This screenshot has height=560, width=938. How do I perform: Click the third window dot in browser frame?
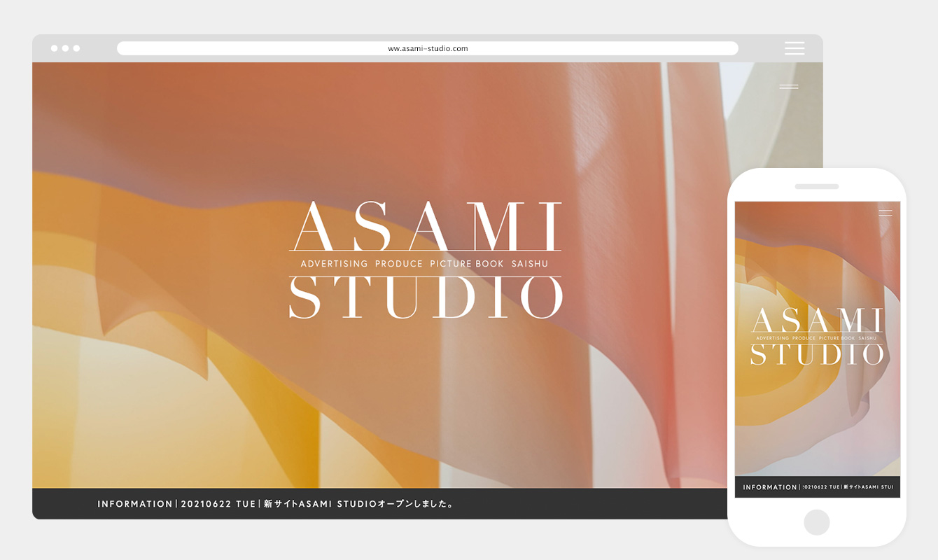pos(76,48)
